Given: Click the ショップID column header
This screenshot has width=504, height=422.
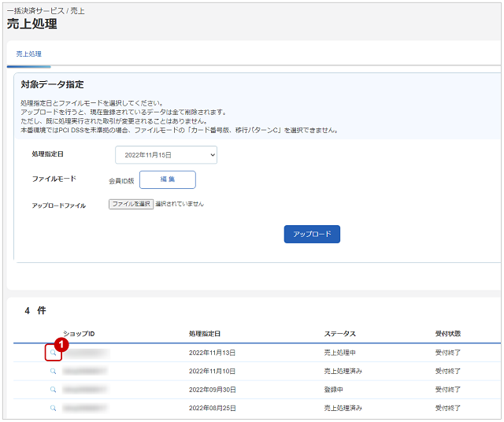Looking at the screenshot, I should 79,334.
